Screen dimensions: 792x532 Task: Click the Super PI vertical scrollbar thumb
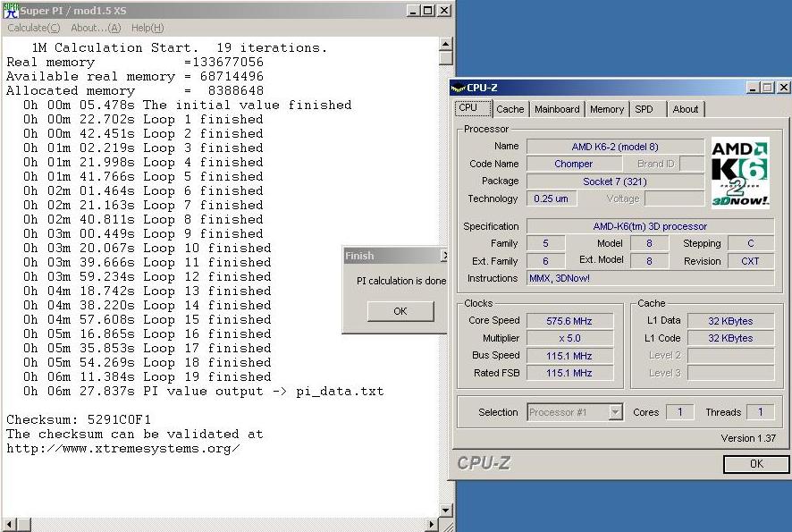(x=445, y=57)
